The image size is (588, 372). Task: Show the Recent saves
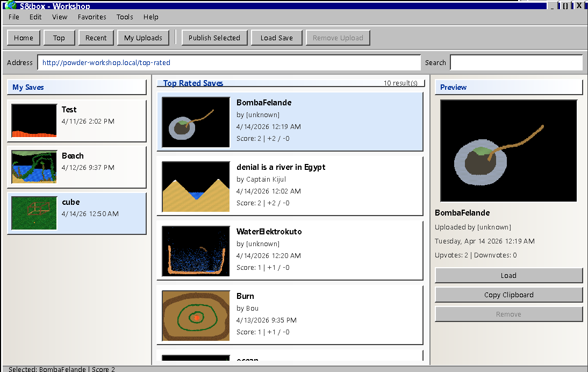pos(96,38)
